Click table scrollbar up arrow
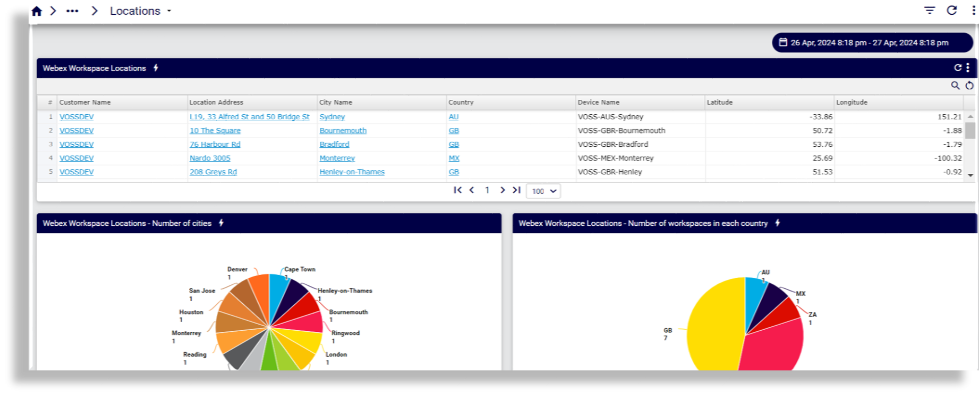Image resolution: width=980 pixels, height=396 pixels. coord(970,117)
